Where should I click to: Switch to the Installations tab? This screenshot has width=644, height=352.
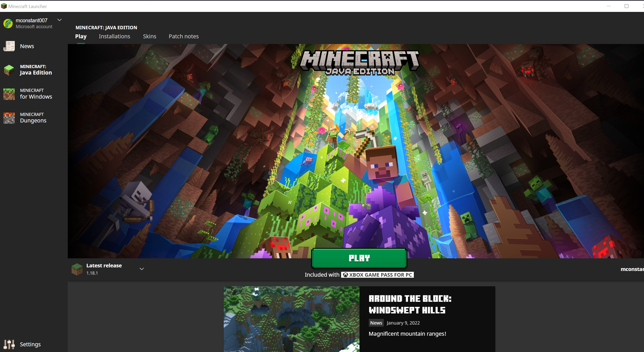click(114, 36)
